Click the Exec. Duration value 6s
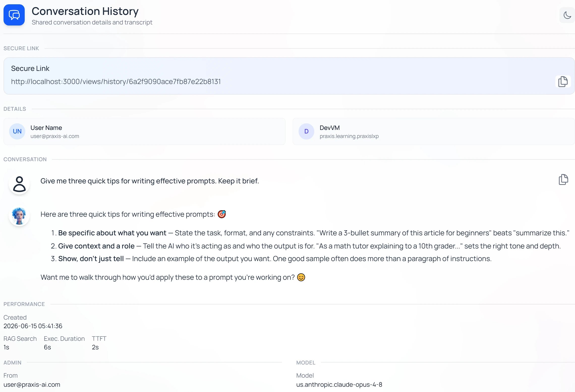 [47, 347]
